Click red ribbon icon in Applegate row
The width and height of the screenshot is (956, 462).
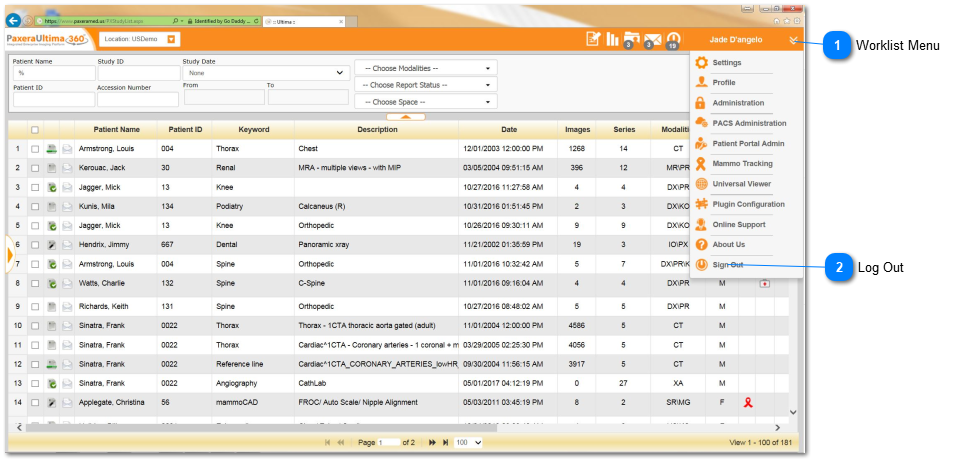tap(748, 402)
